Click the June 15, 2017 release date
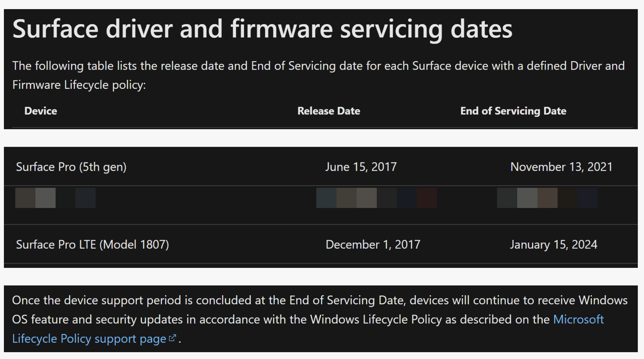644x359 pixels. [x=361, y=167]
